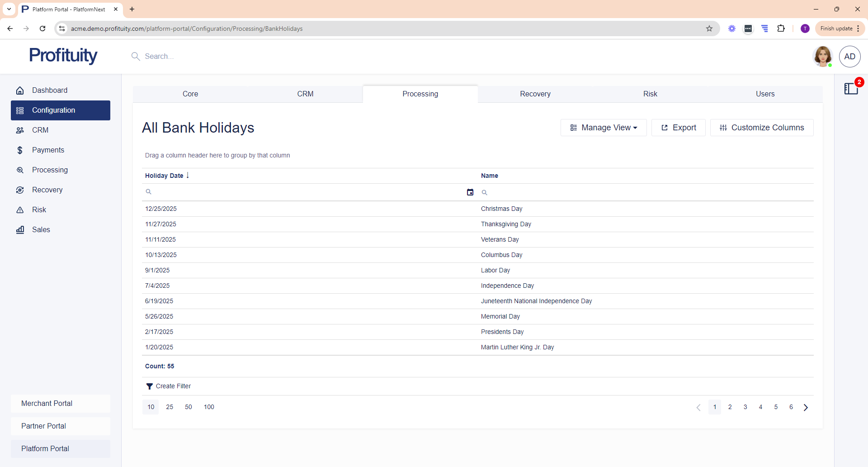Click the calendar picker in Holiday Date filter
868x467 pixels.
[x=470, y=192]
